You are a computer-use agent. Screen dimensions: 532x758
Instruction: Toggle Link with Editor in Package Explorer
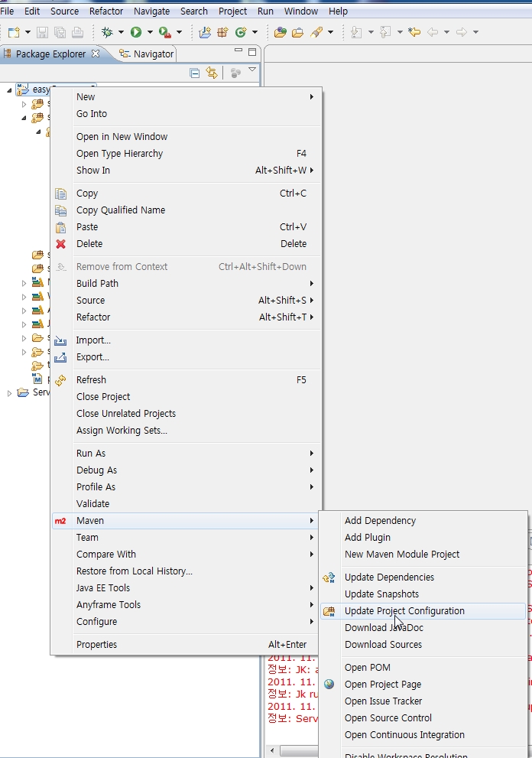tap(212, 73)
